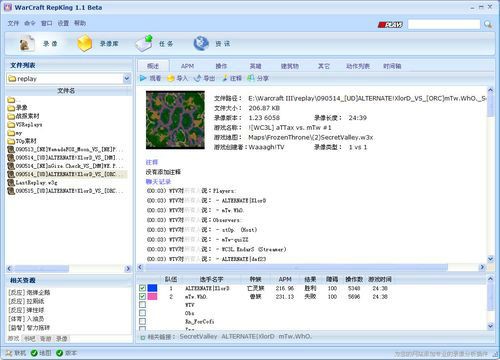The image size is (500, 360).
Task: Open the replay folder dropdown
Action: [x=127, y=79]
